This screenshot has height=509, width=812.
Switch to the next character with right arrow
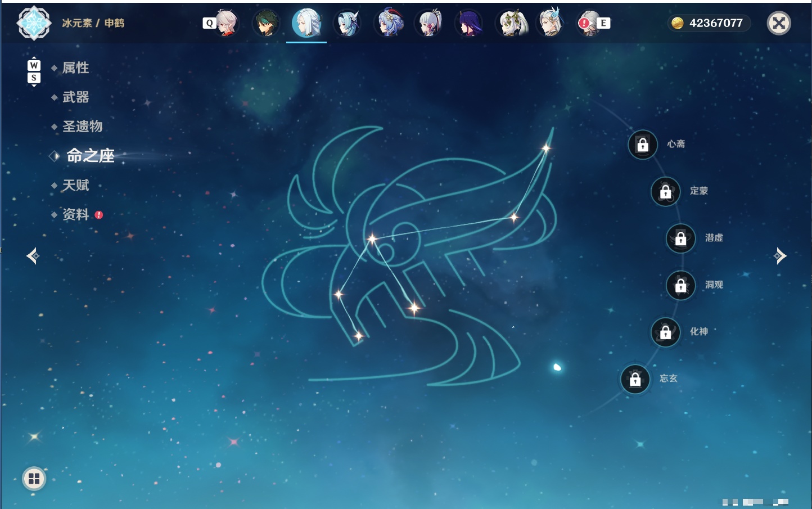pos(780,256)
